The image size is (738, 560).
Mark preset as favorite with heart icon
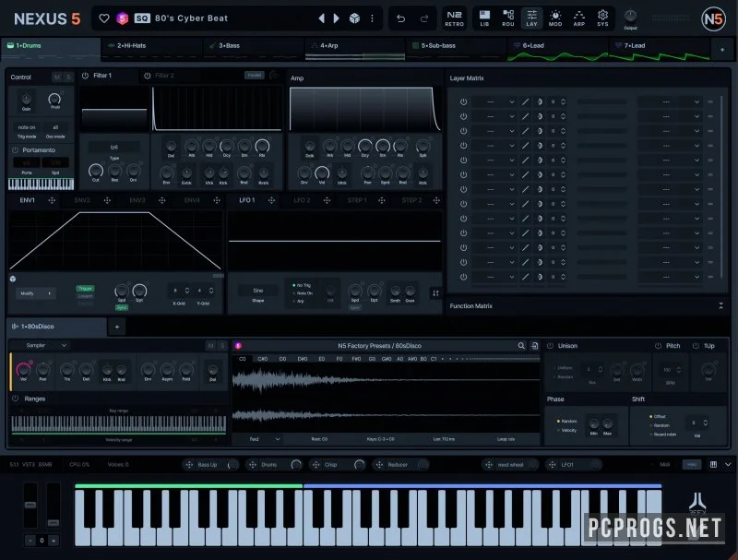pos(104,18)
